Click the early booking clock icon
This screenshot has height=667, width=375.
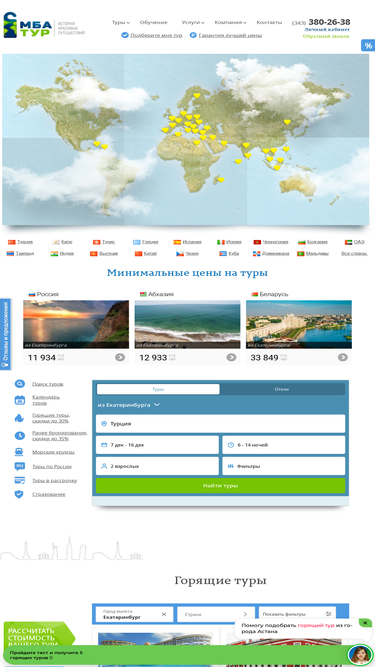coord(20,436)
